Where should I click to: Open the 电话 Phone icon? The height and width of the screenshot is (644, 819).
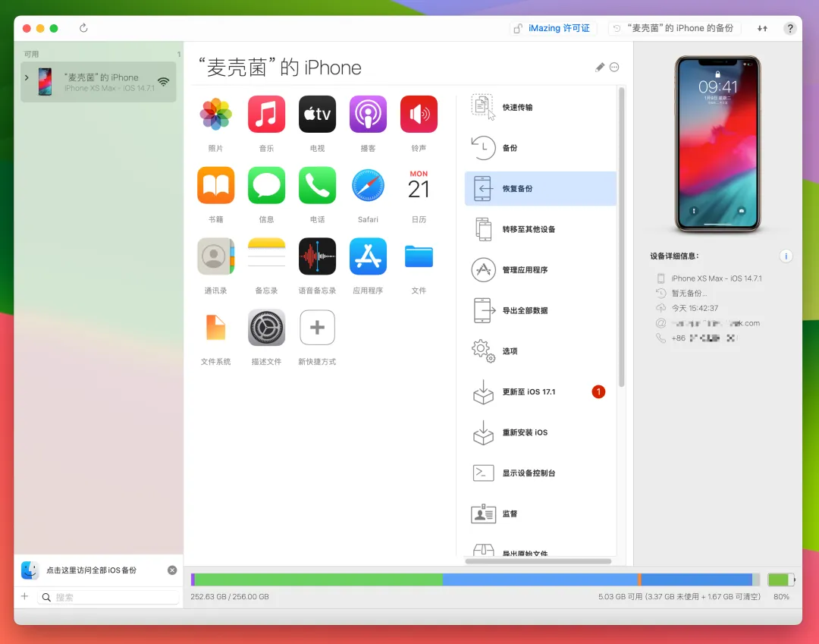pos(317,185)
